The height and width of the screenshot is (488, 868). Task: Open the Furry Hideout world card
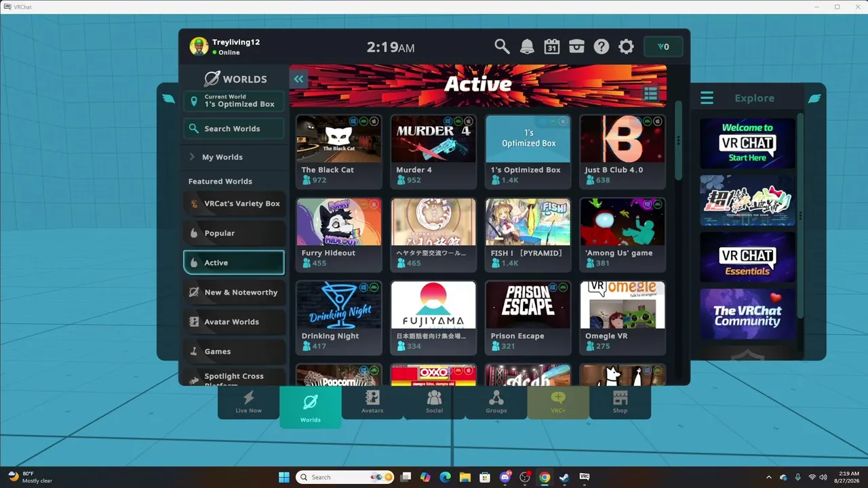click(x=339, y=235)
